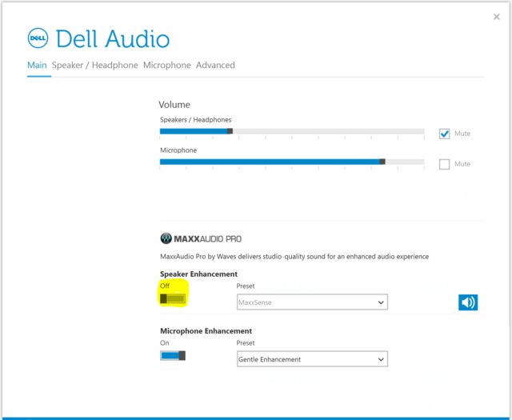Uncheck the Speakers / Headphones Mute checkbox

click(445, 134)
